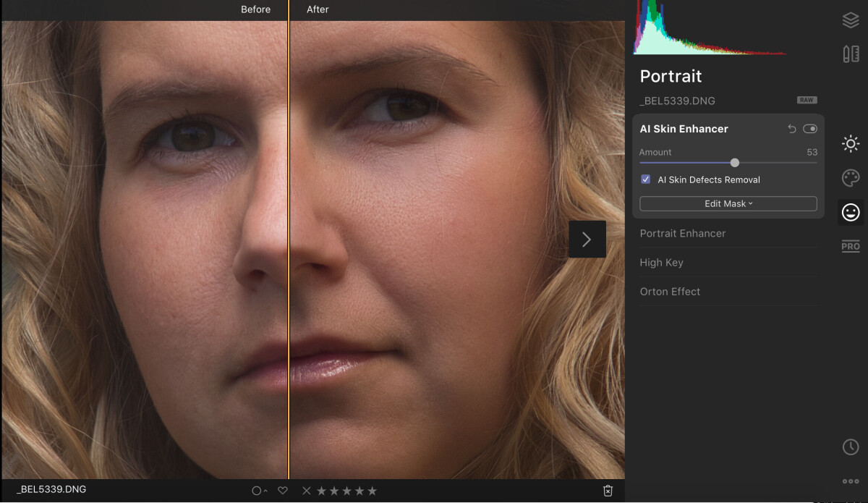Rate the photo five stars
This screenshot has width=868, height=503.
[373, 491]
